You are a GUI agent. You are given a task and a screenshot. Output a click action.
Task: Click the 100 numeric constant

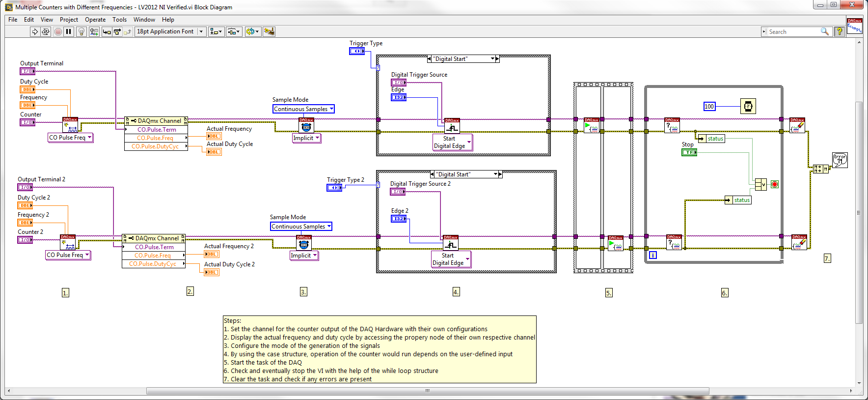[709, 107]
